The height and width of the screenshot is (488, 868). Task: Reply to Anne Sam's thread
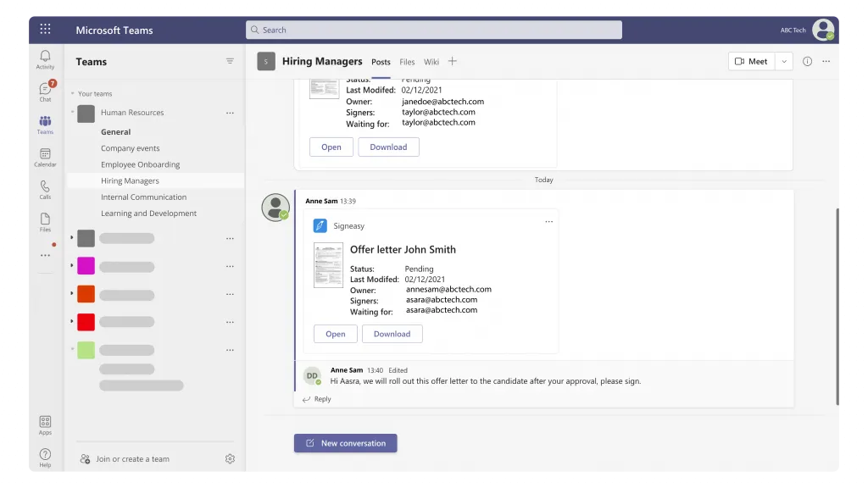pyautogui.click(x=317, y=399)
